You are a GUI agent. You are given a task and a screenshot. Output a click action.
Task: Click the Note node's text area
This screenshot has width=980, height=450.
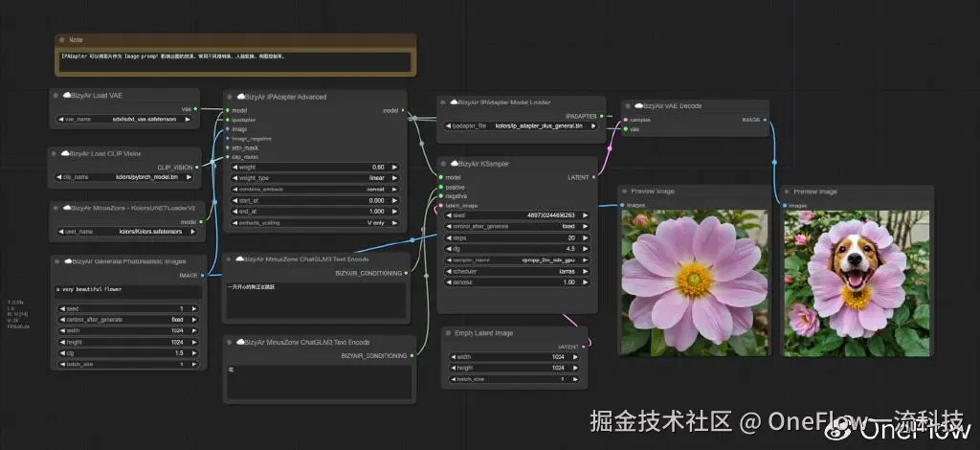point(235,61)
